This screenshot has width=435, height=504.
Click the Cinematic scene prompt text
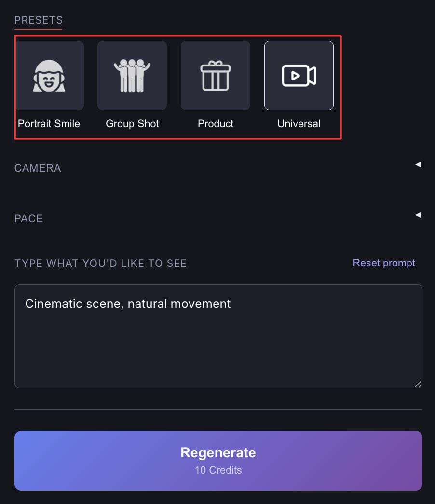pos(128,304)
